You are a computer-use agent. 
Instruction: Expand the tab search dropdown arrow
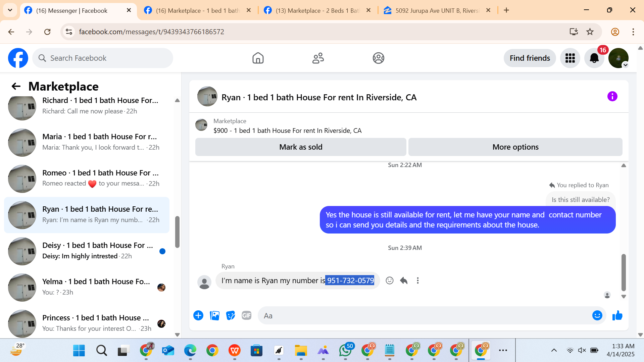[x=10, y=10]
